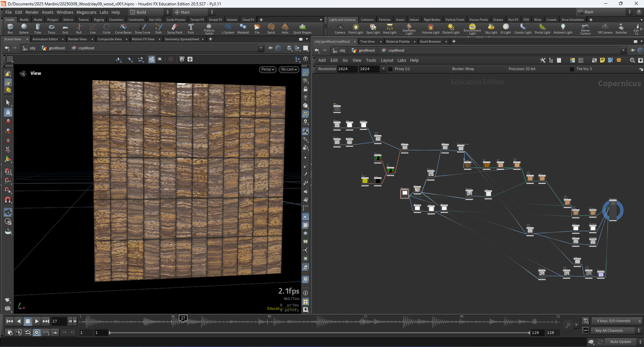The image size is (644, 347).
Task: Open the No cam camera dropdown
Action: 289,69
